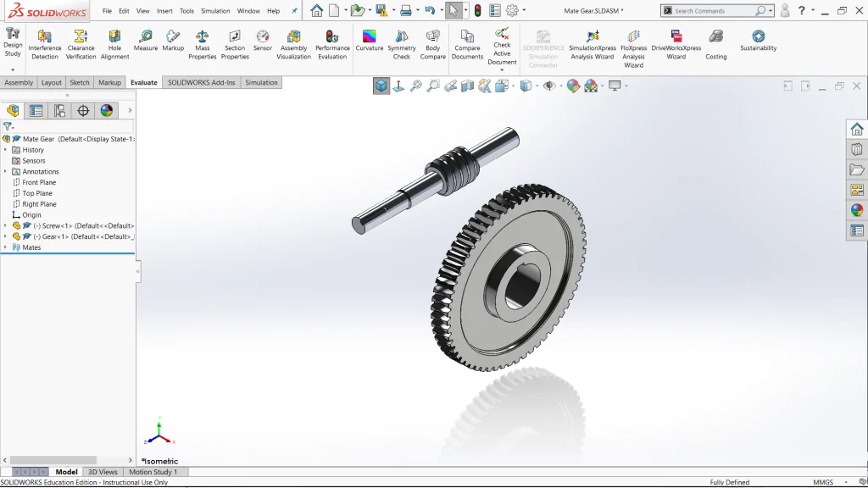Expand the History node
The height and width of the screenshot is (488, 868).
pyautogui.click(x=6, y=150)
